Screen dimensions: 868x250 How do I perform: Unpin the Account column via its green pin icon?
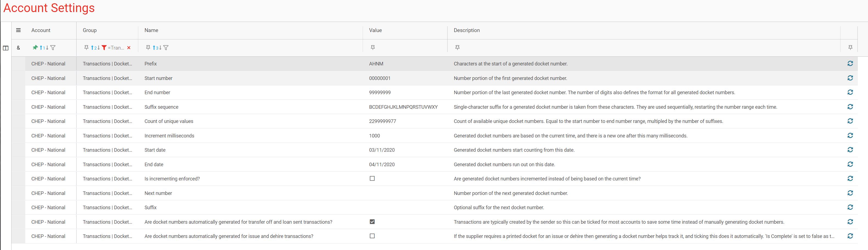point(35,47)
